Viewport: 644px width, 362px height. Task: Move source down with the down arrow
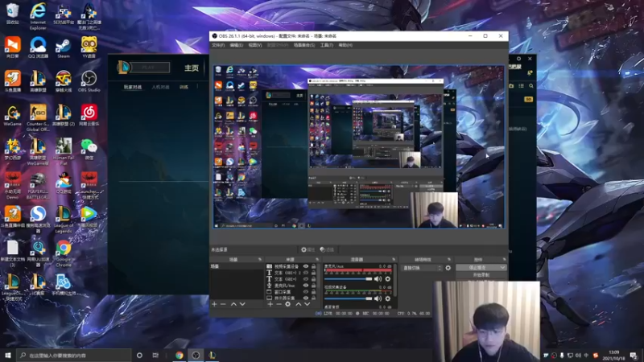(308, 304)
